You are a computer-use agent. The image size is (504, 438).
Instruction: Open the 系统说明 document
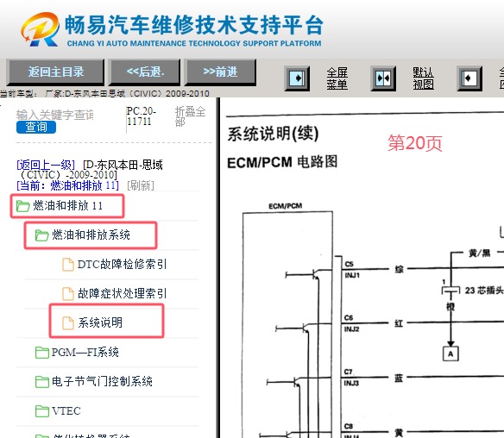coord(100,322)
